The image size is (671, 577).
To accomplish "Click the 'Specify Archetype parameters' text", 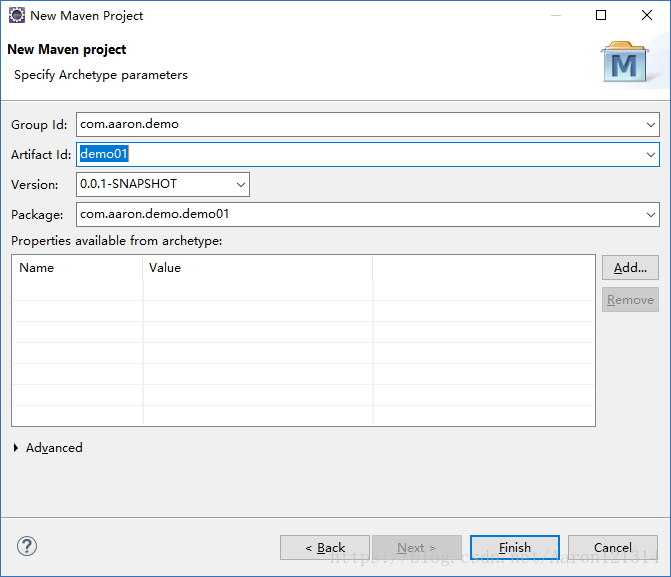I will 101,75.
